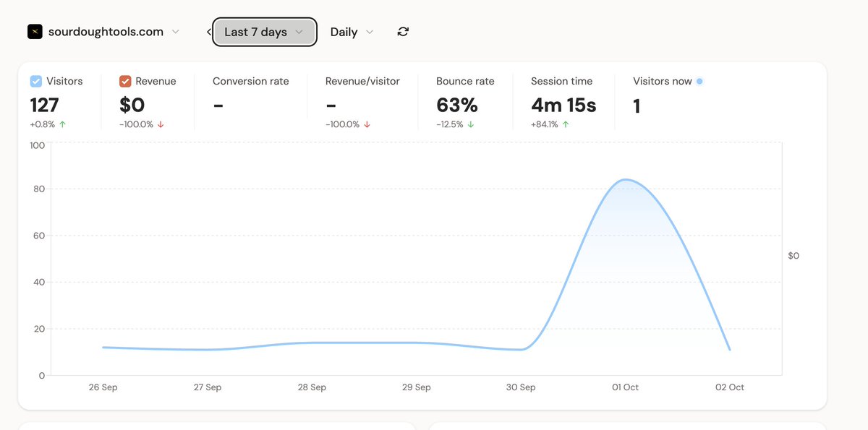The image size is (868, 430).
Task: Click the green arrow under Bounce rate
Action: tap(471, 124)
